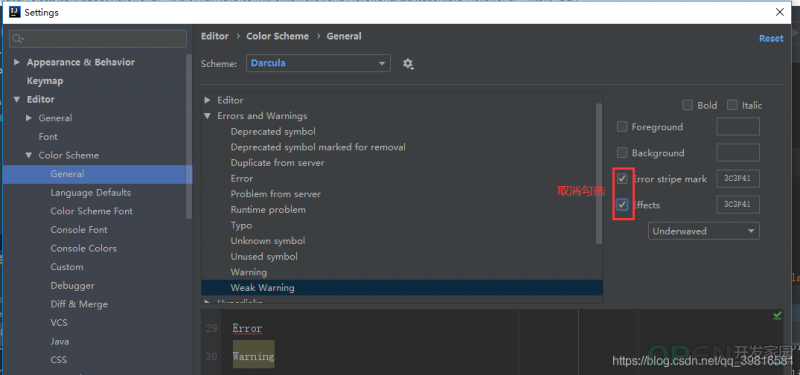The width and height of the screenshot is (800, 375).
Task: Select Unknown symbol in the list
Action: coord(267,241)
